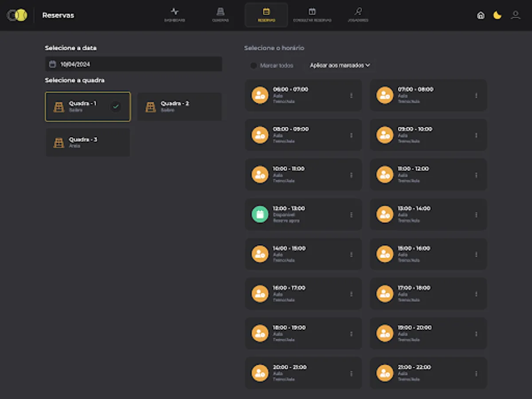532x399 pixels.
Task: Select the Consultar Reservas calendar icon
Action: tap(313, 12)
